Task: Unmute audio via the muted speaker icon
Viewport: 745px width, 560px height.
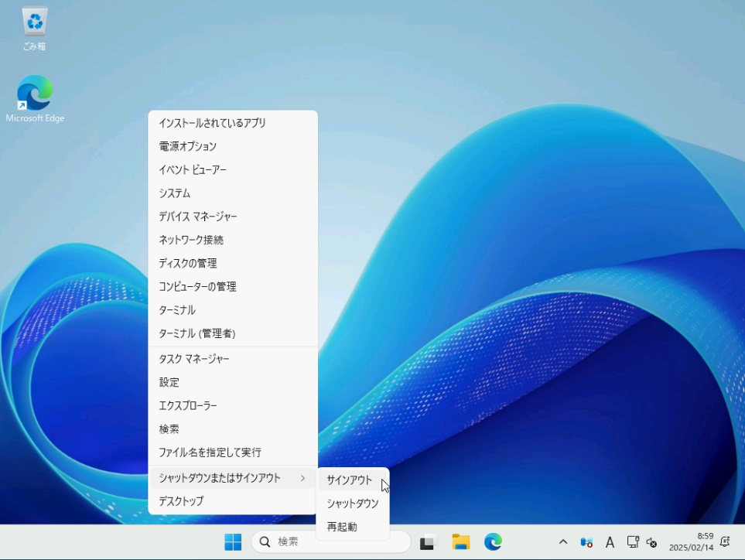Action: [651, 541]
